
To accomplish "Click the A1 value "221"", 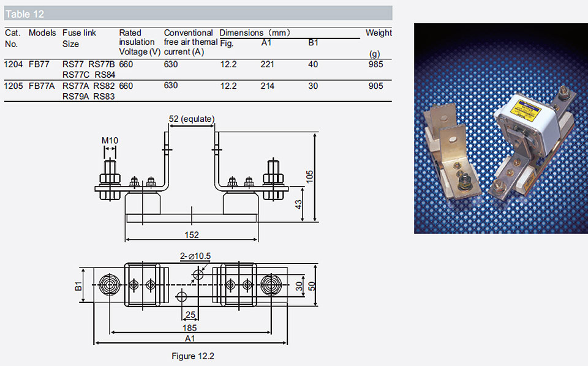I will 268,64.
